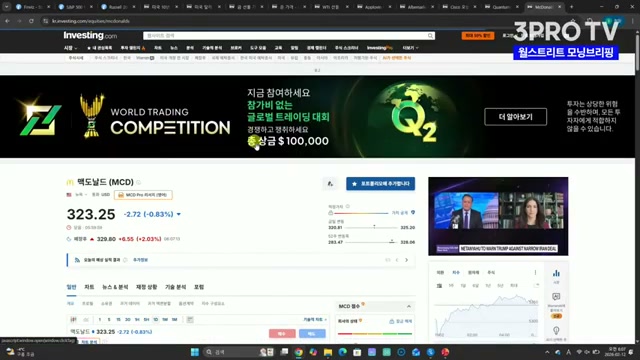Select the 1M chart interval
Screen dimensions: 640x360
click(x=174, y=320)
